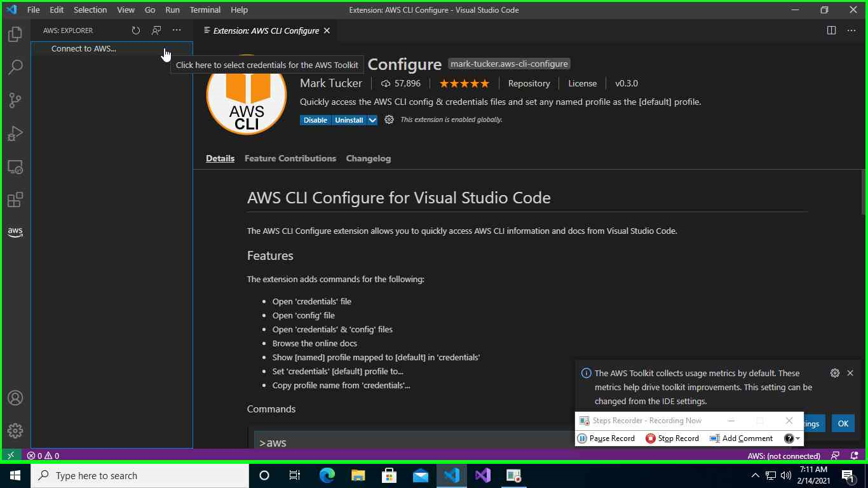868x488 pixels.
Task: Open the Mail app from taskbar
Action: pos(420,475)
